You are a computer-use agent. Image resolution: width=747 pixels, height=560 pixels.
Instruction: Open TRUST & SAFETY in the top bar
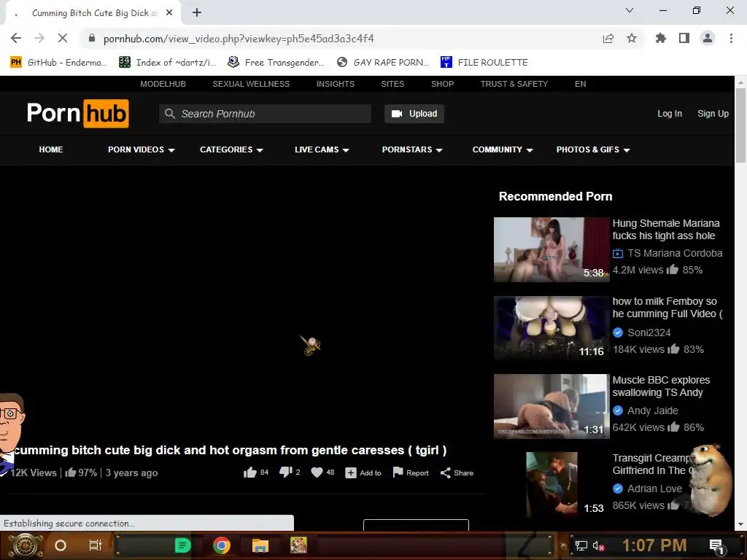(x=514, y=84)
